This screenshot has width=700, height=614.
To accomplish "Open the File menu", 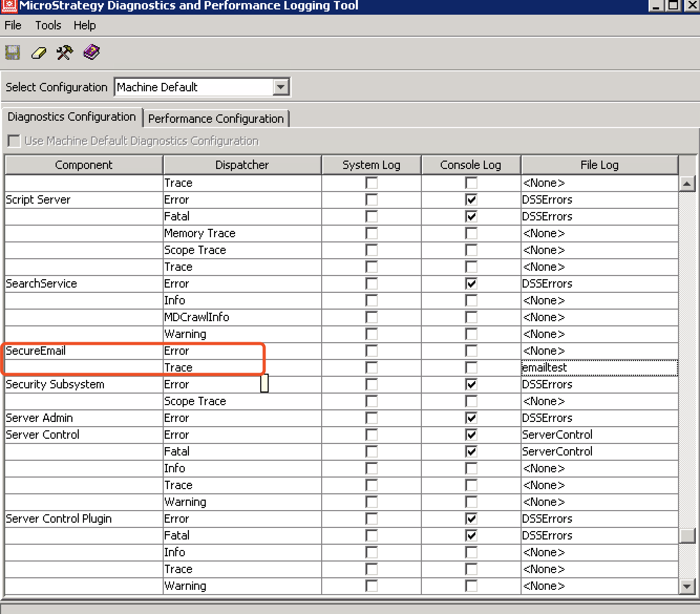I will coord(13,25).
